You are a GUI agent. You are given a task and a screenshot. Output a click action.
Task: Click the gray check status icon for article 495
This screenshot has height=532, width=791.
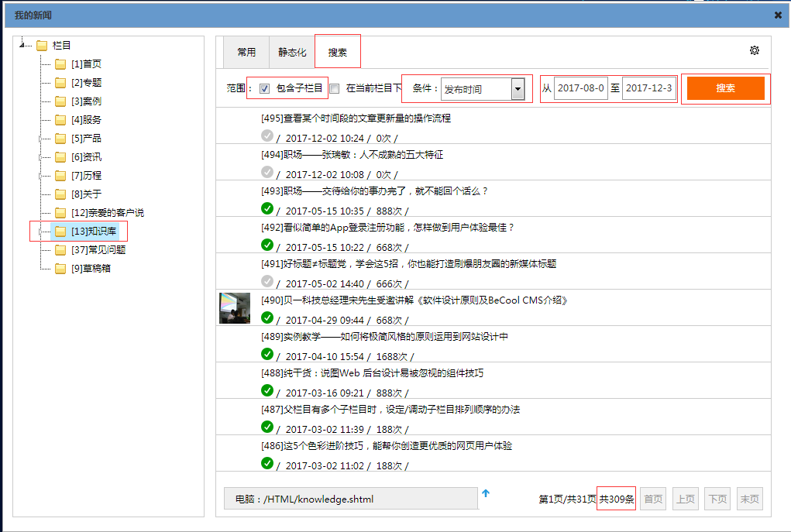(267, 136)
